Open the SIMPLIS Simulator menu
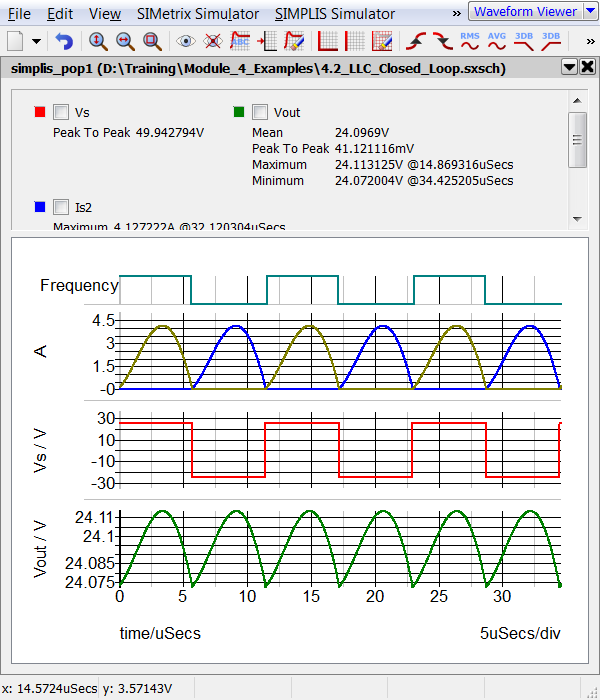 point(334,14)
